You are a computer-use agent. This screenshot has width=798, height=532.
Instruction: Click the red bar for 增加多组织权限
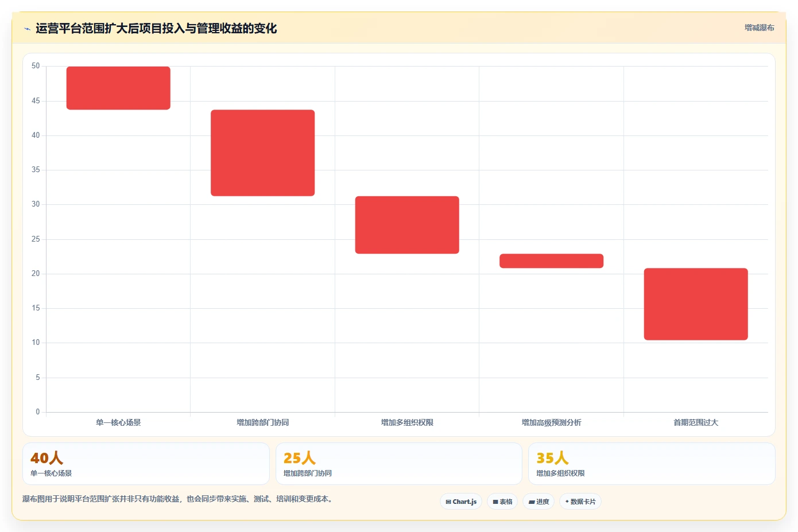click(407, 225)
